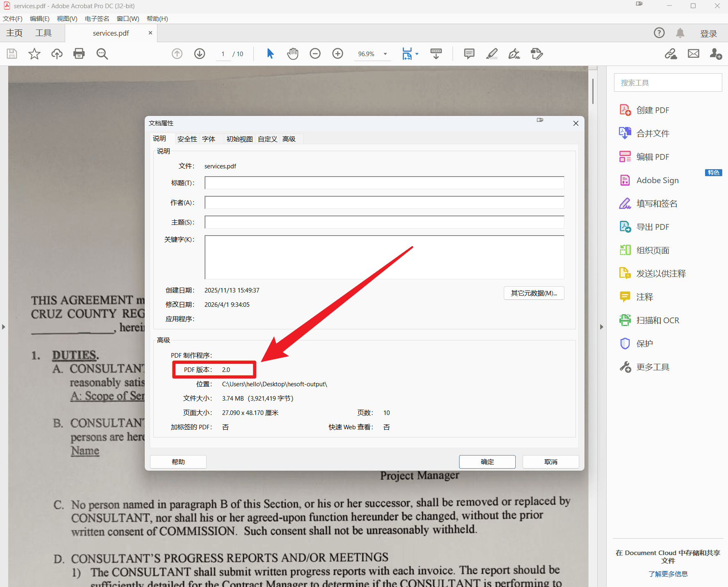The width and height of the screenshot is (728, 587).
Task: Click the add comment note icon
Action: pos(469,54)
